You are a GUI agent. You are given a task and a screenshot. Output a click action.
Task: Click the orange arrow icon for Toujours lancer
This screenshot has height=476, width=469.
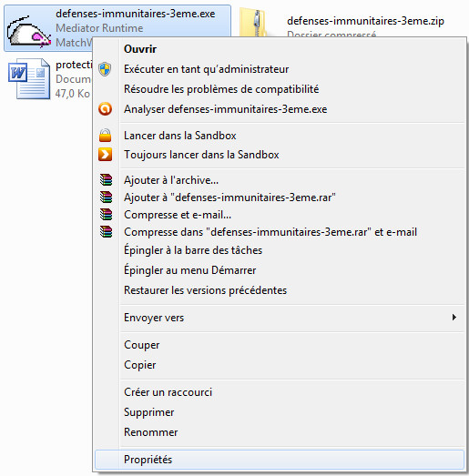(x=105, y=154)
